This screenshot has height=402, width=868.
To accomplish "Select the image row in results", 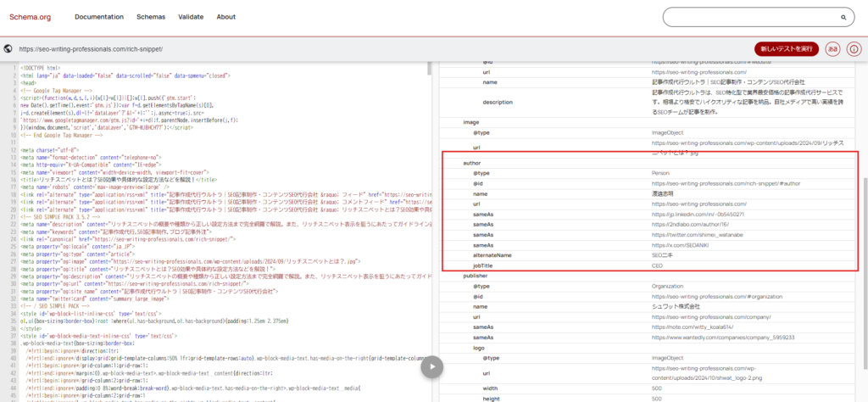I will (471, 122).
